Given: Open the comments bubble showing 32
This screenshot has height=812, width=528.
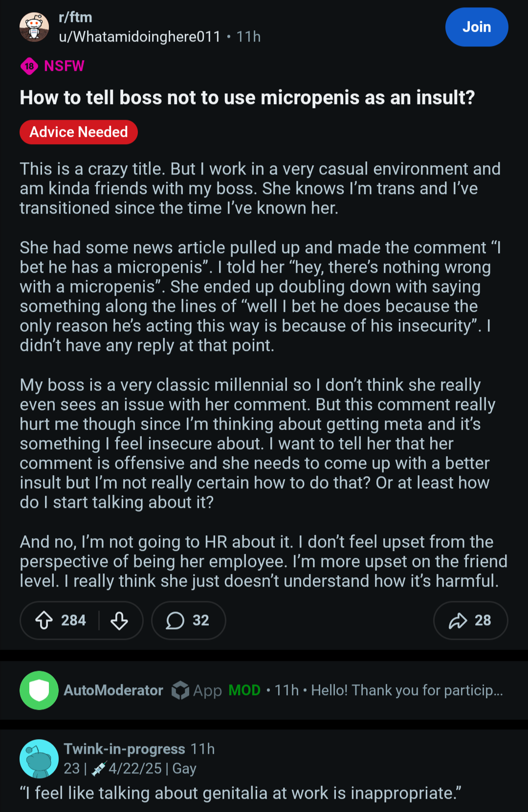Looking at the screenshot, I should click(188, 620).
